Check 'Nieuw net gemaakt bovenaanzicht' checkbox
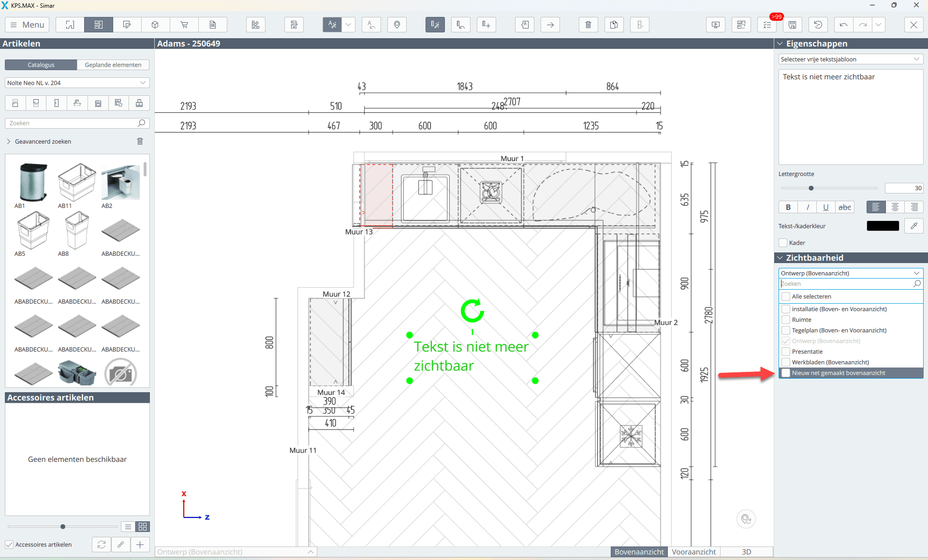The image size is (928, 560). (786, 373)
